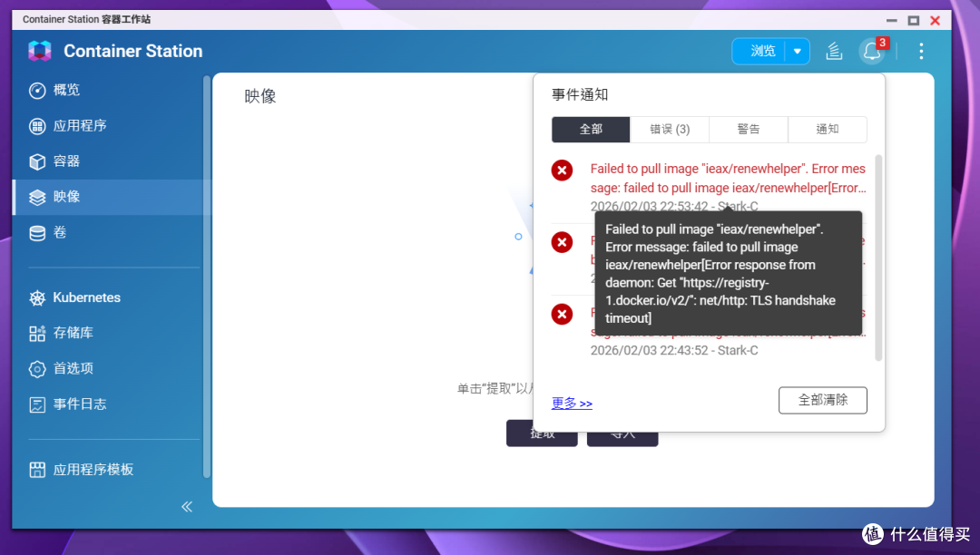This screenshot has width=980, height=555.
Task: Click the 映像 page title
Action: pos(260,96)
